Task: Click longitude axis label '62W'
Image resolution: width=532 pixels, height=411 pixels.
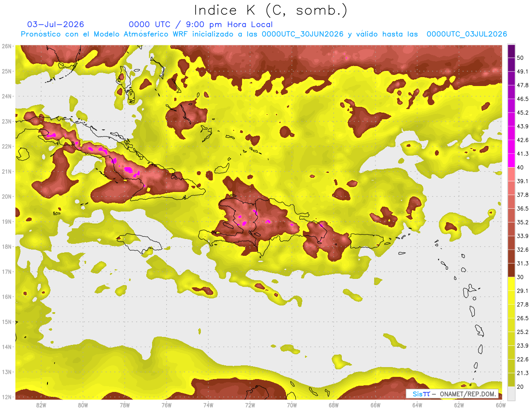Action: point(459,405)
